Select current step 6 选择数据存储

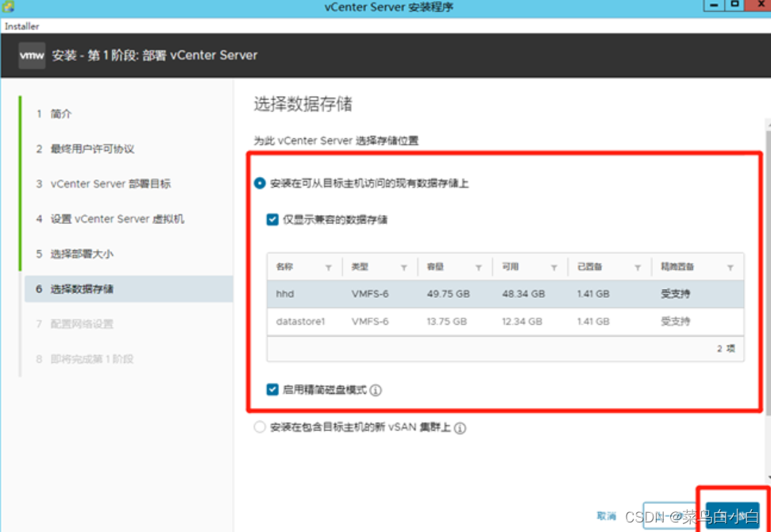129,289
